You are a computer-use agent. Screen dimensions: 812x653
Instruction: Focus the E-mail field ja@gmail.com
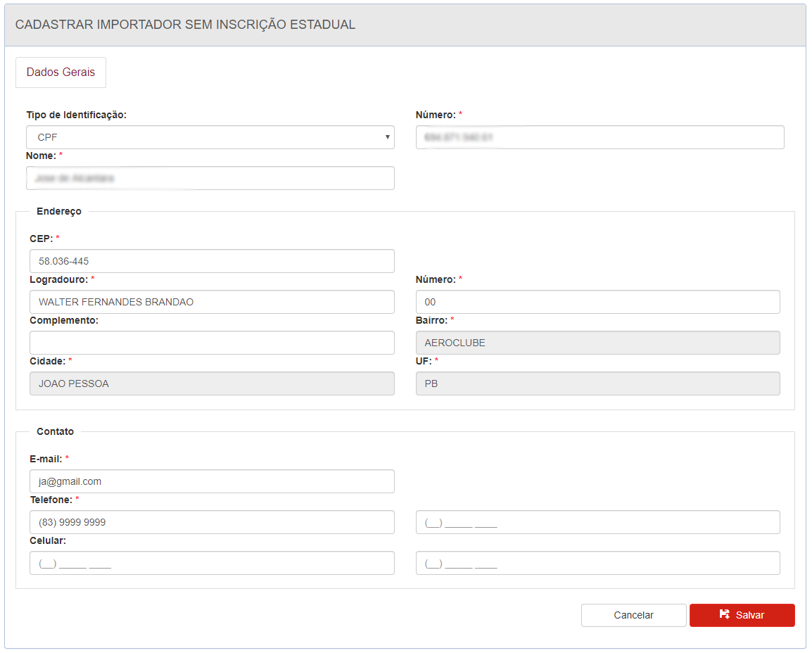pyautogui.click(x=212, y=481)
